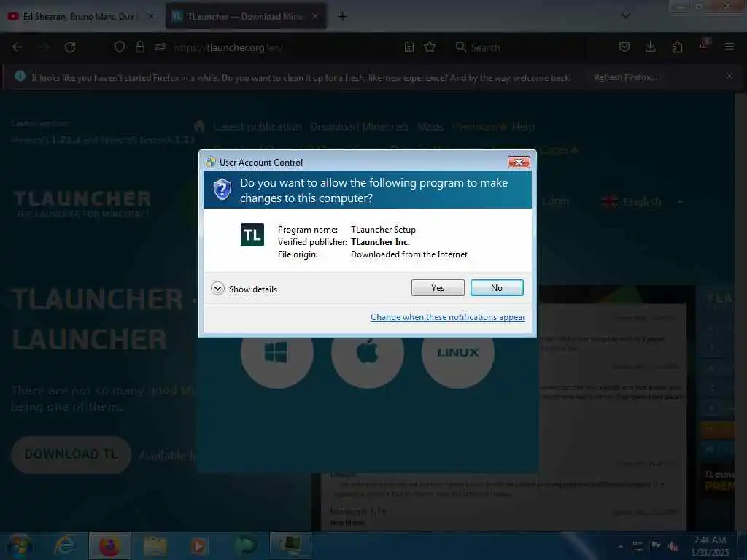The image size is (747, 560).
Task: Click the volume speaker tray icon
Action: click(x=672, y=546)
